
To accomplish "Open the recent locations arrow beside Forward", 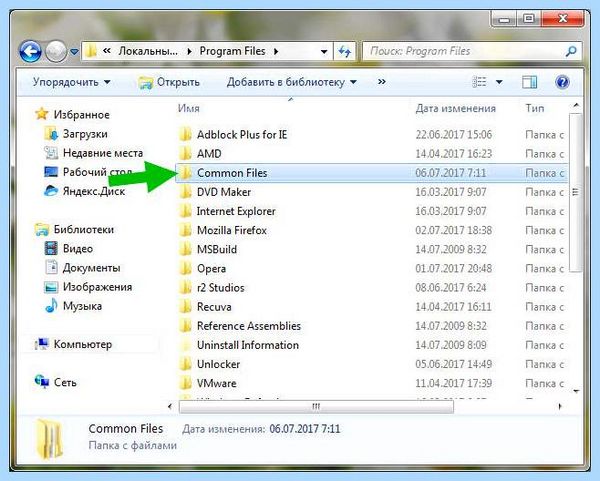I will [x=75, y=51].
